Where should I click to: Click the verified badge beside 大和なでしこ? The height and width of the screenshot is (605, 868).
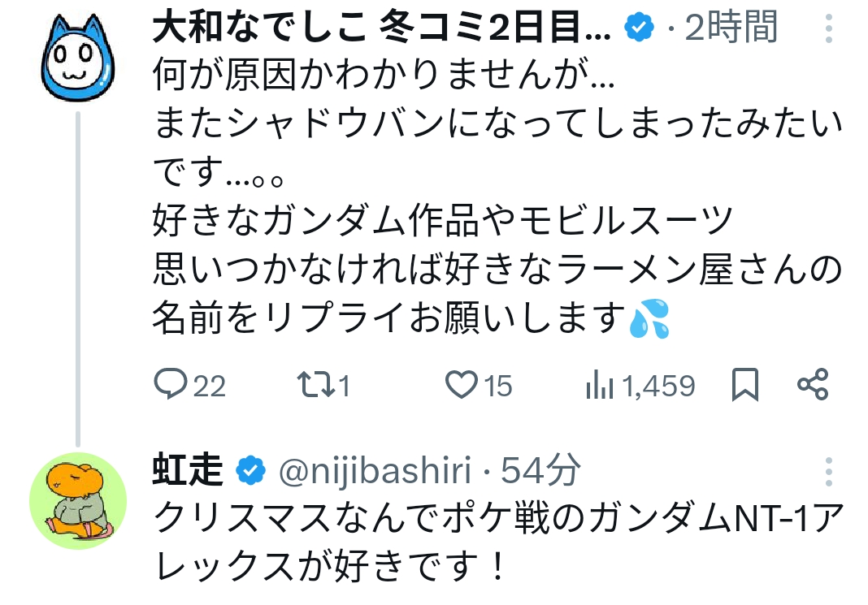tap(640, 28)
